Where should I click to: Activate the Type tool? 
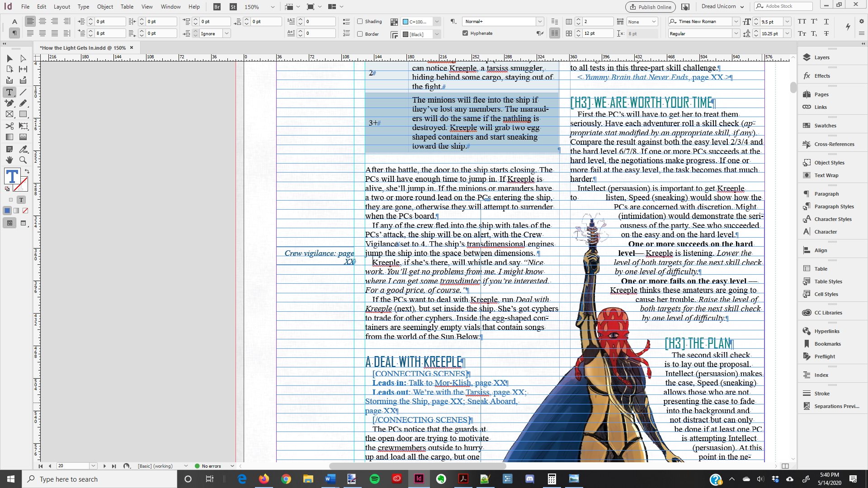coord(9,92)
